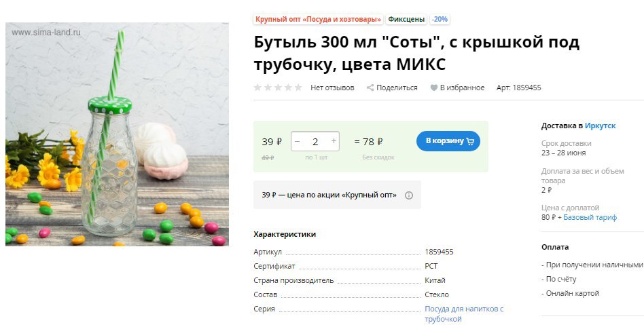
Task: Decrease quantity with the minus button
Action: coord(298,141)
